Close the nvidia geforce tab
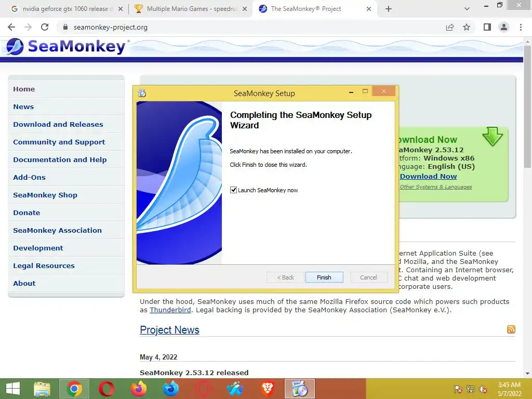 point(121,9)
